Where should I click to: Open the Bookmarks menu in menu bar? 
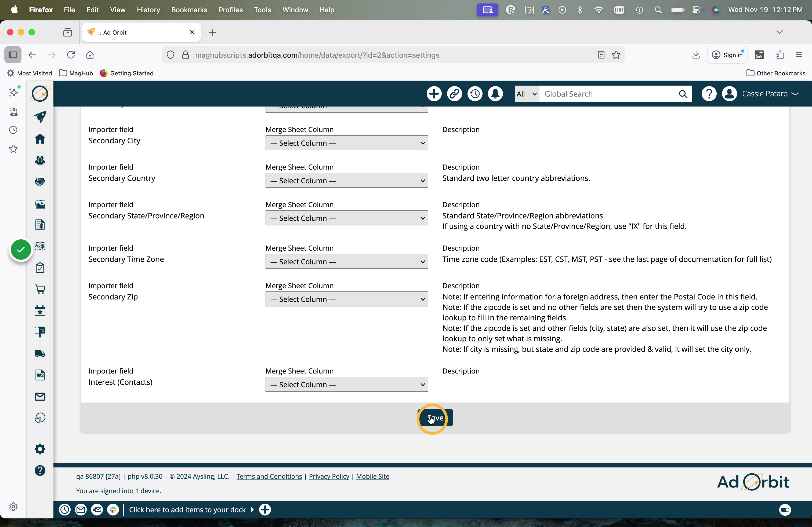[x=189, y=10]
